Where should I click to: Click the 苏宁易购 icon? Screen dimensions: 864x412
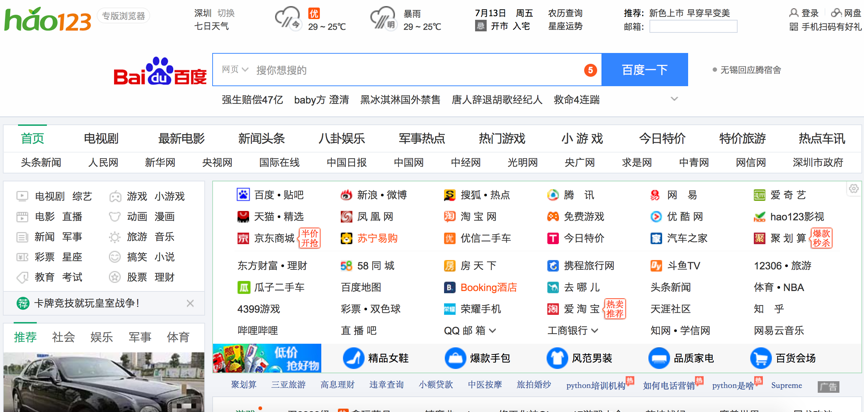(x=346, y=238)
